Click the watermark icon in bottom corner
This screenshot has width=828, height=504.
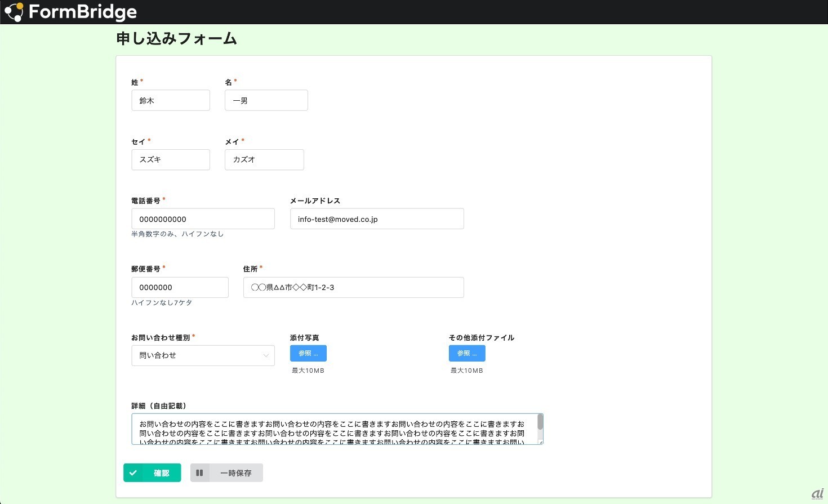pyautogui.click(x=817, y=494)
